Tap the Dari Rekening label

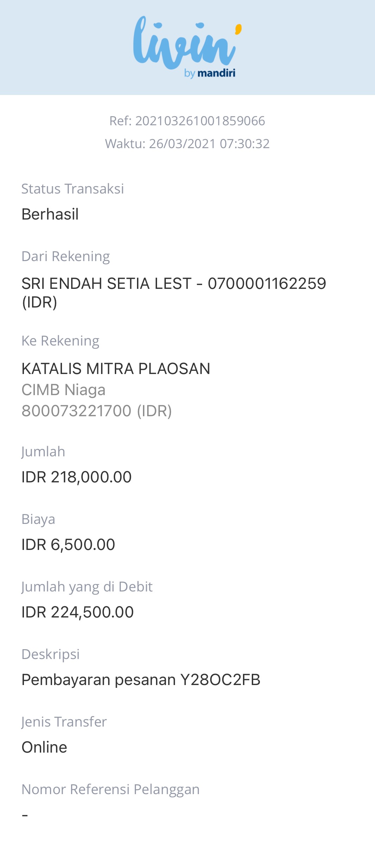click(x=65, y=256)
